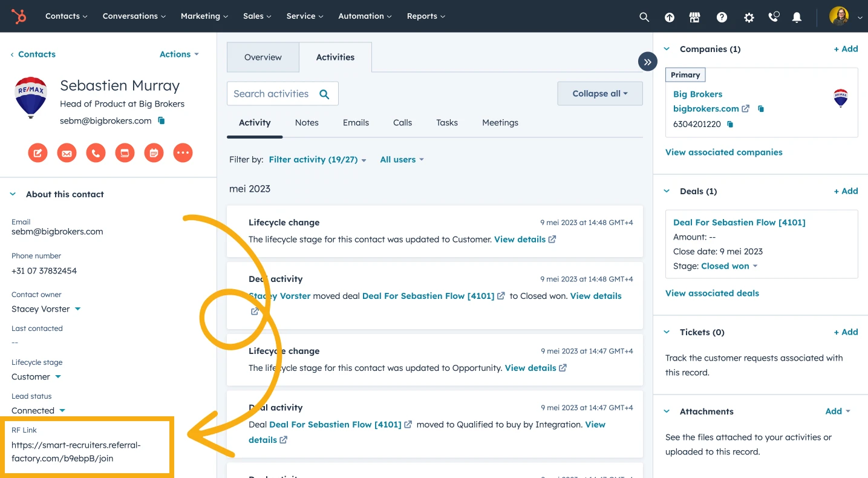Collapse the Deals (1) section
Image resolution: width=868 pixels, height=478 pixels.
pos(667,191)
